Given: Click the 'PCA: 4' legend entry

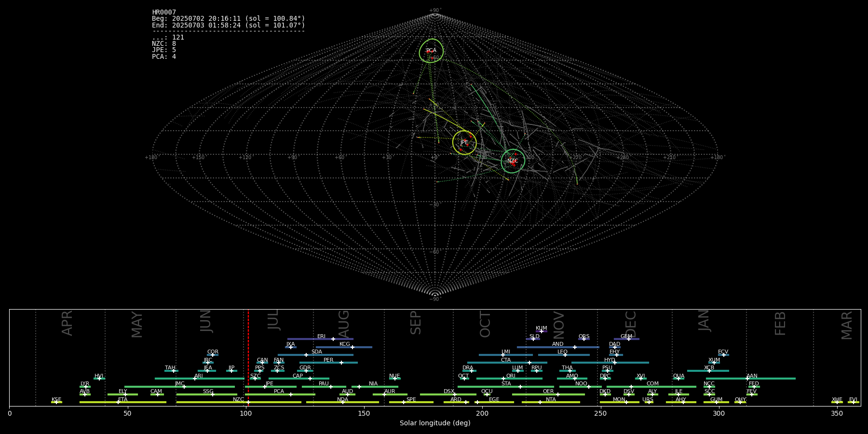Looking at the screenshot, I should (x=164, y=57).
